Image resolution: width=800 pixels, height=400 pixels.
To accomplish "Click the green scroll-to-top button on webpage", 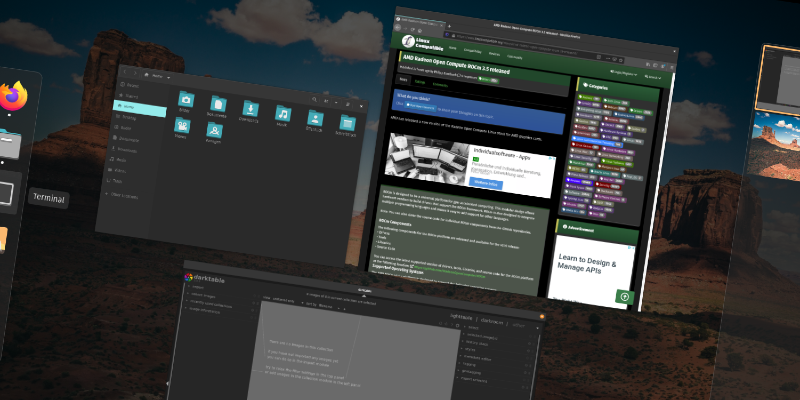I will pos(624,296).
